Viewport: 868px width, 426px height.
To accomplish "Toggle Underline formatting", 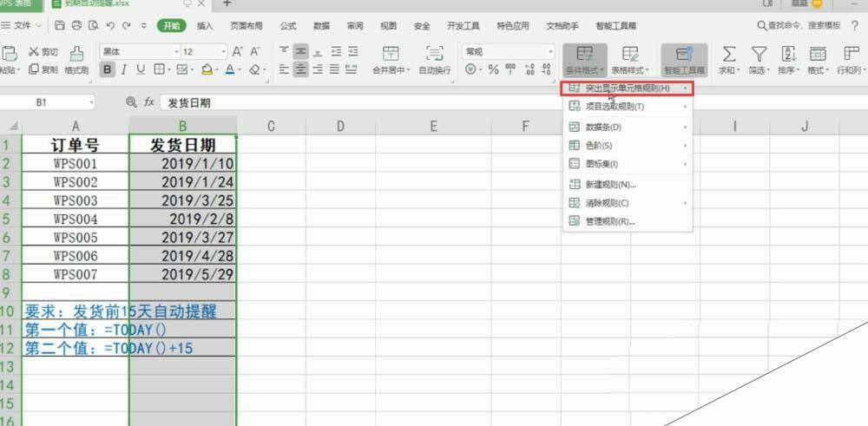I will pos(141,69).
